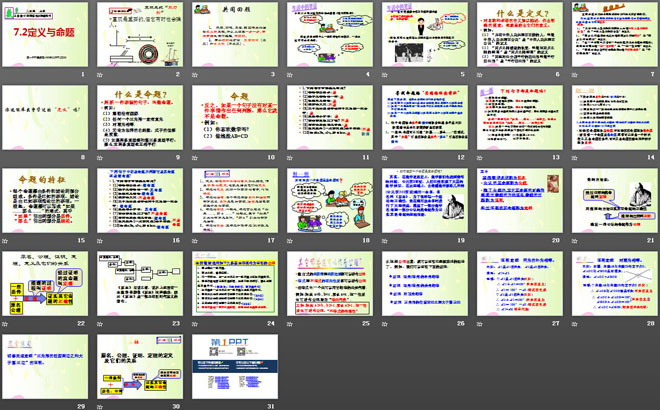
Task: Select slide 23 thumbnail with tree chart
Action: [140, 284]
